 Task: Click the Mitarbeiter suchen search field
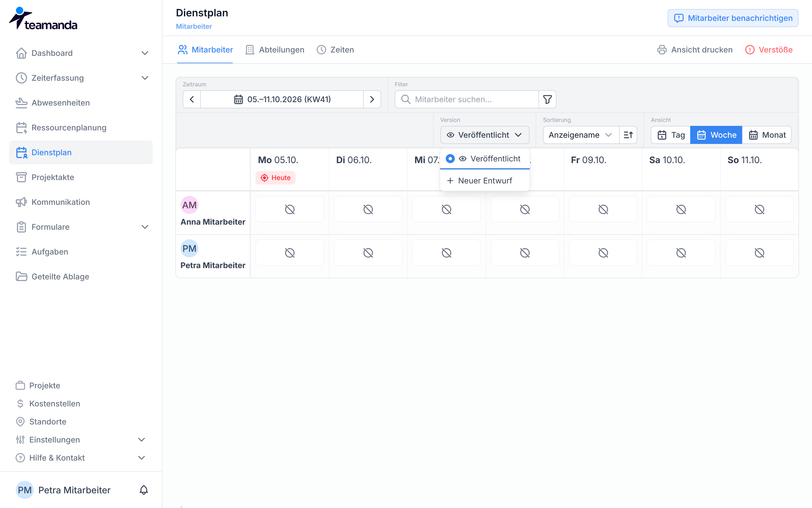pyautogui.click(x=467, y=99)
